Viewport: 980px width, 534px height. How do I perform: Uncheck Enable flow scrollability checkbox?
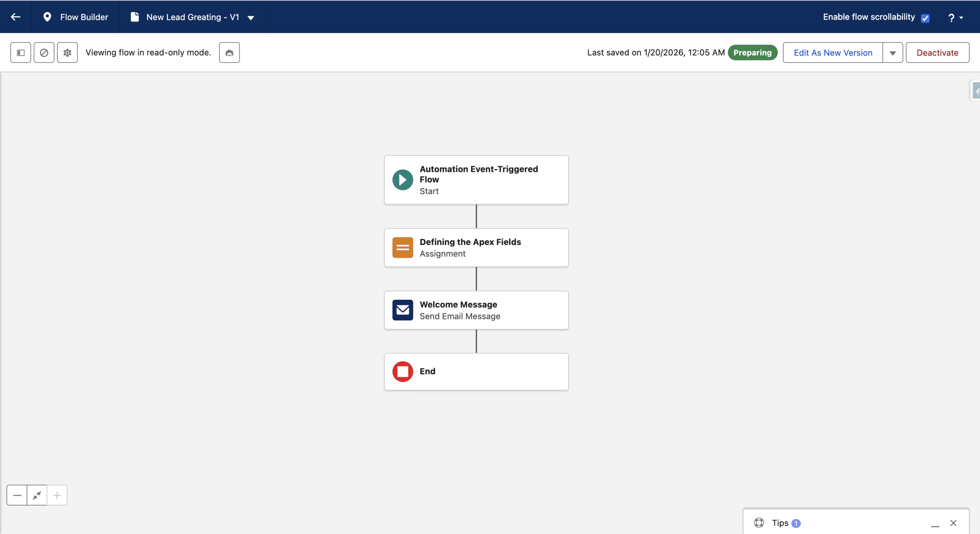[925, 18]
